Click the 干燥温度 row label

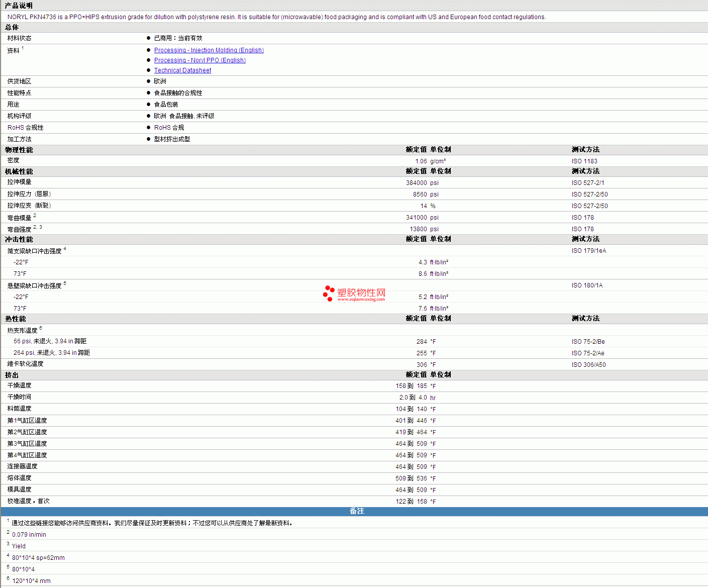coord(19,385)
